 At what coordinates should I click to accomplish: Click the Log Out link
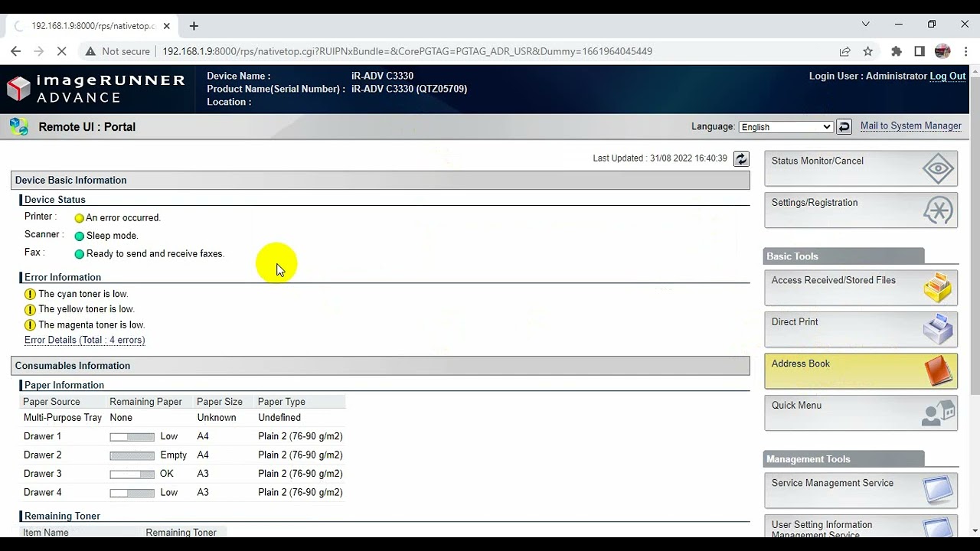tap(947, 76)
